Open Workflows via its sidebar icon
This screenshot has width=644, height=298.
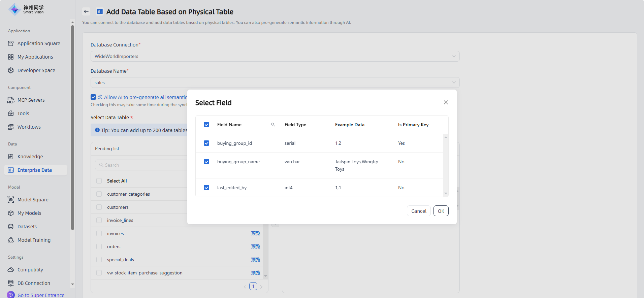point(11,127)
